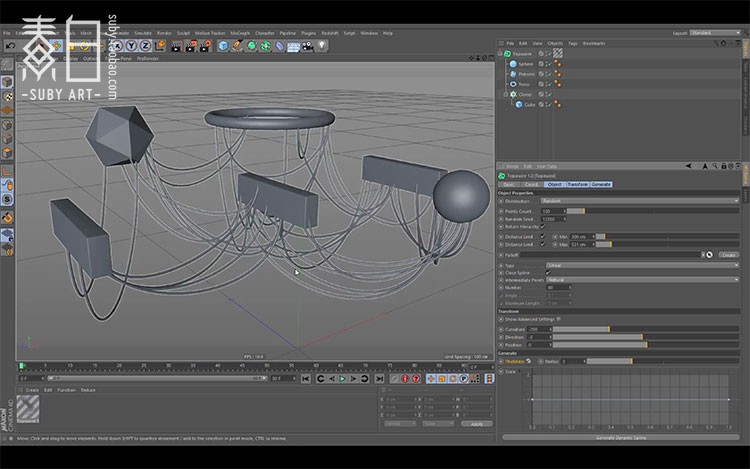Open the Intermediate Points dropdown
Image resolution: width=750 pixels, height=469 pixels.
pyautogui.click(x=643, y=280)
